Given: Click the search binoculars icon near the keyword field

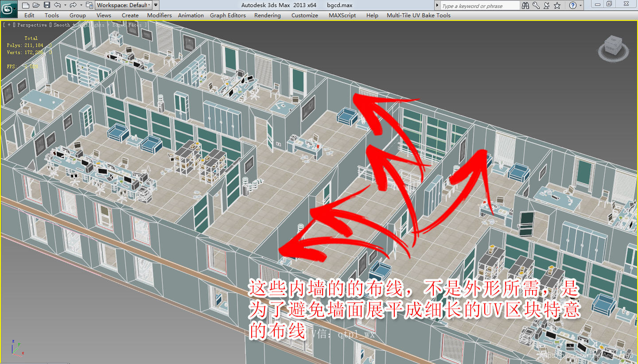Looking at the screenshot, I should [x=525, y=5].
